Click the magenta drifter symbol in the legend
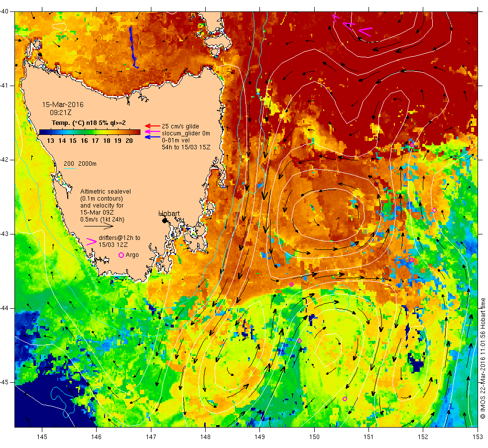 (92, 241)
